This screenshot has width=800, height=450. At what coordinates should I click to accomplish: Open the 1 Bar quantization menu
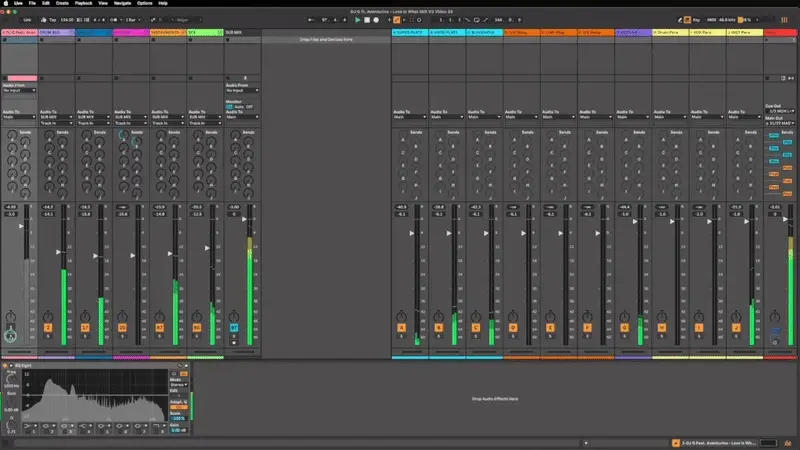click(132, 20)
